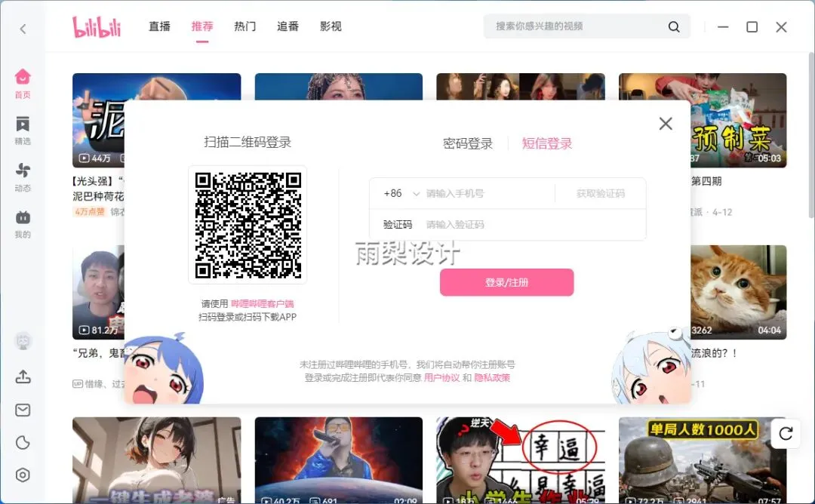Open the 单局人数1000人 video thumbnail

pos(703,459)
